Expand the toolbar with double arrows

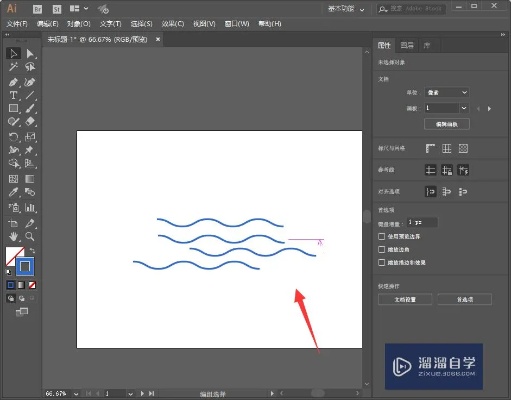[7, 35]
